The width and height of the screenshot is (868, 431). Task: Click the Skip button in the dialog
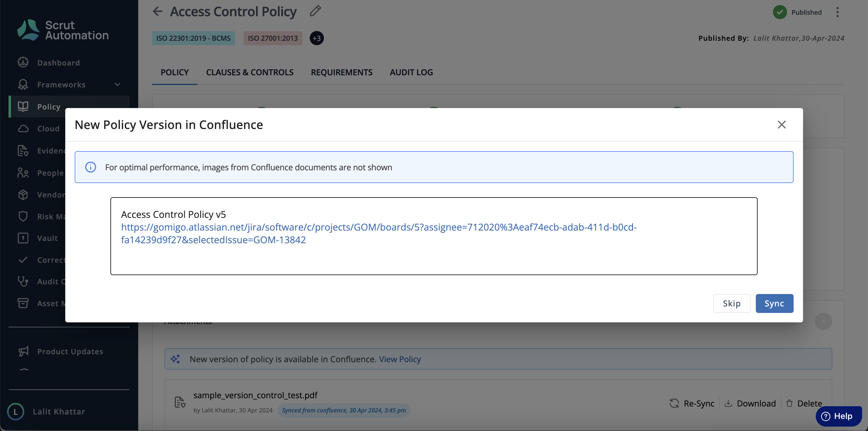click(x=732, y=303)
